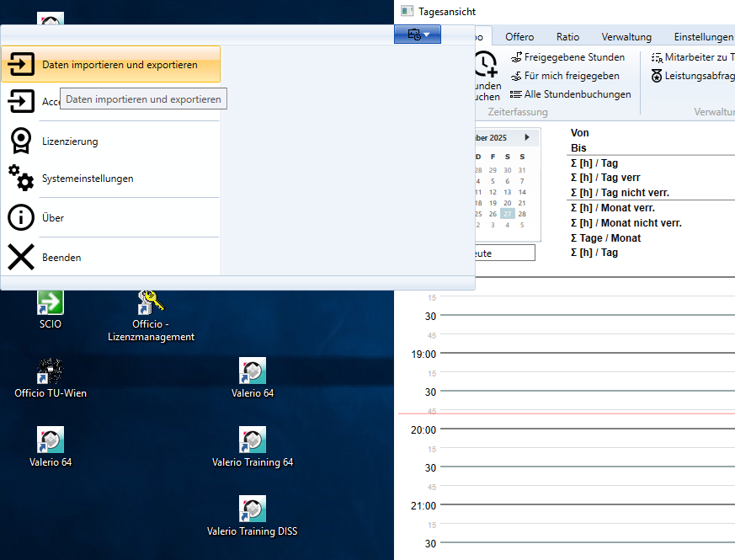Click Für mich freigegeben in the ribbon
The image size is (735, 560).
point(571,76)
